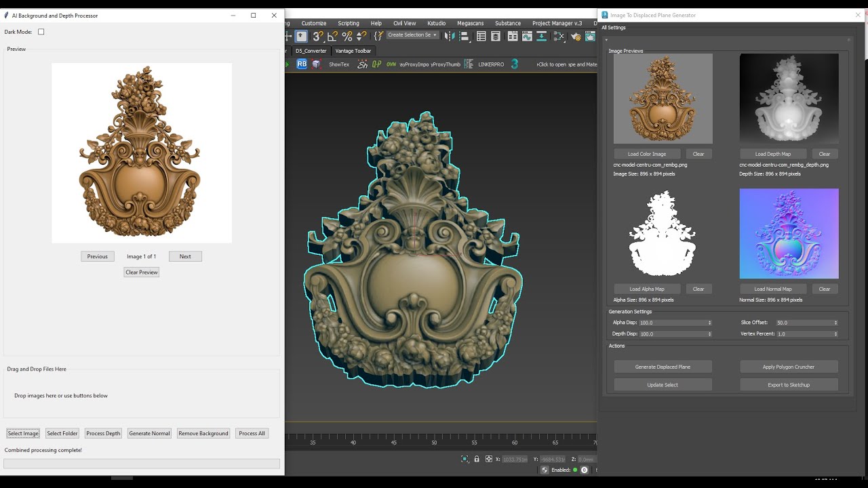Viewport: 868px width, 488px height.
Task: Open the Create Selection Set dropdown
Action: tap(412, 35)
